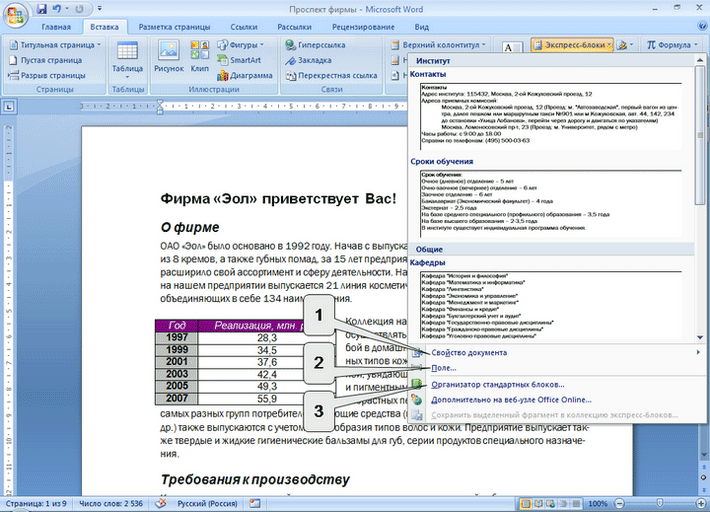Insert a picture with Рисунок
This screenshot has width=710, height=512.
(x=169, y=57)
